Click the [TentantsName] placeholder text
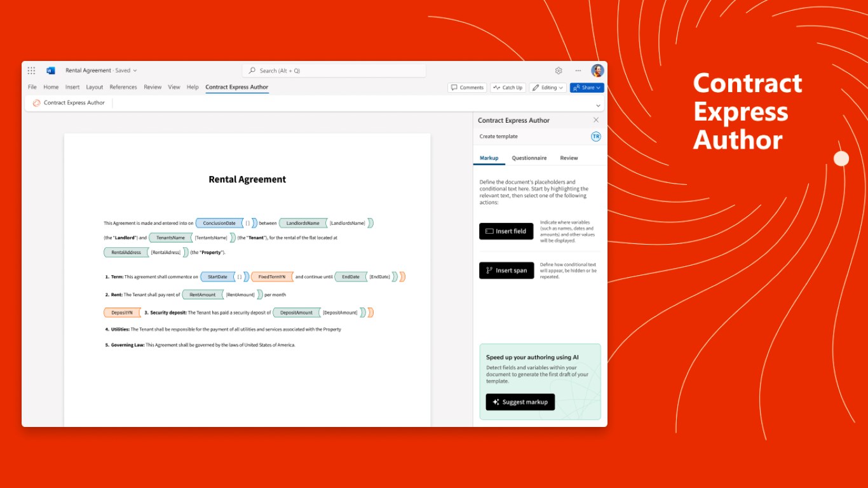Image resolution: width=868 pixels, height=488 pixels. click(x=211, y=238)
